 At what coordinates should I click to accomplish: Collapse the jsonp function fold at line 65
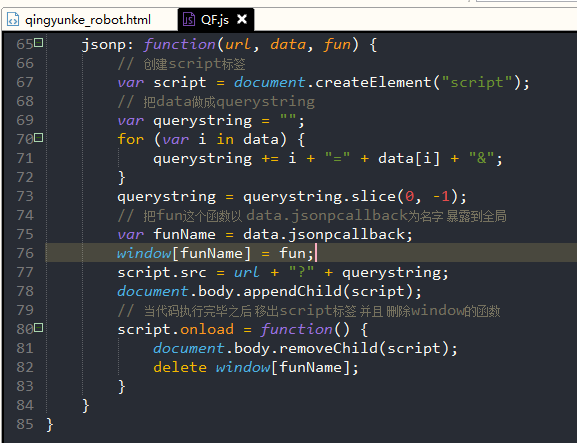pos(39,43)
